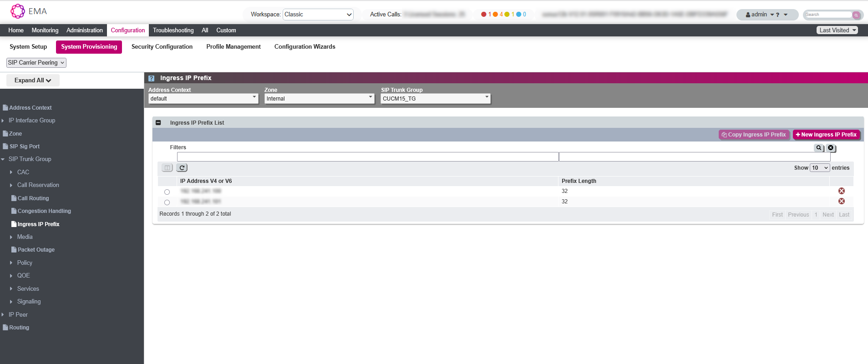
Task: Clear filters with the X icon
Action: pyautogui.click(x=831, y=148)
